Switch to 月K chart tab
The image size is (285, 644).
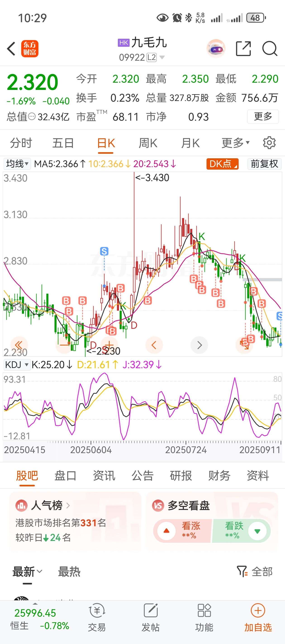190,143
